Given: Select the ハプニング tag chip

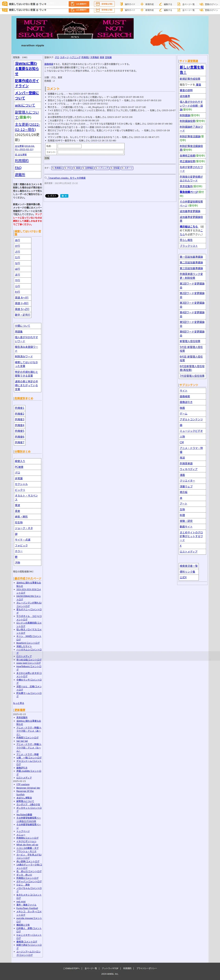Looking at the screenshot, I should point(102,168).
